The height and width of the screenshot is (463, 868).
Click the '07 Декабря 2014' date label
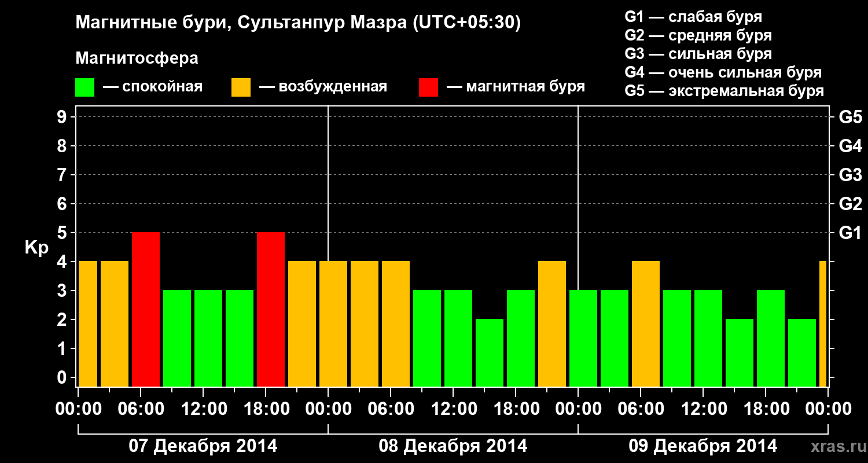click(203, 446)
